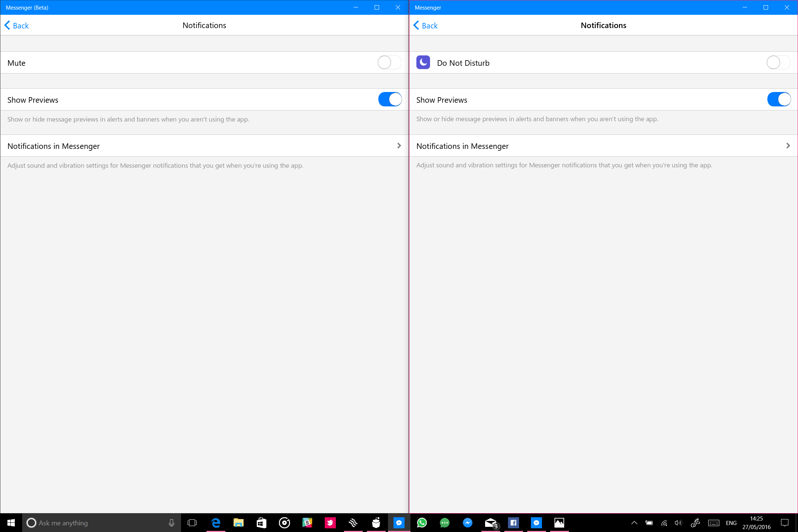Open Notifications in Messenger chevron in right window
Screen dimensions: 798x532
pyautogui.click(x=788, y=146)
